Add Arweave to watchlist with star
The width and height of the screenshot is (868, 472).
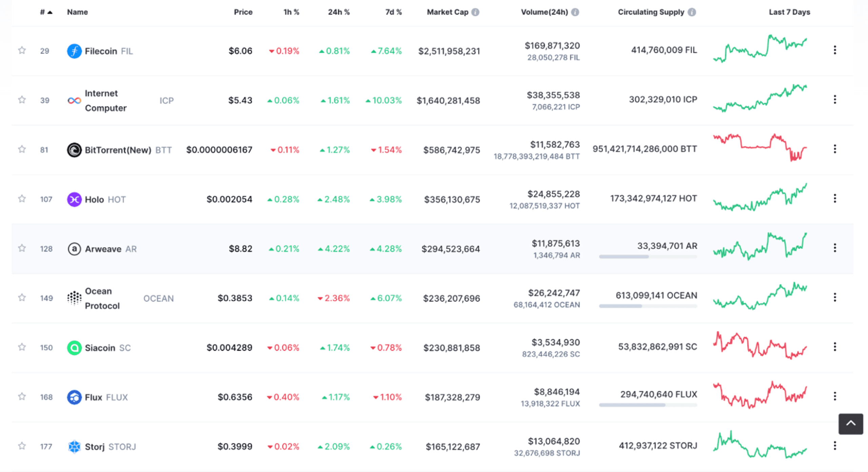click(x=22, y=248)
